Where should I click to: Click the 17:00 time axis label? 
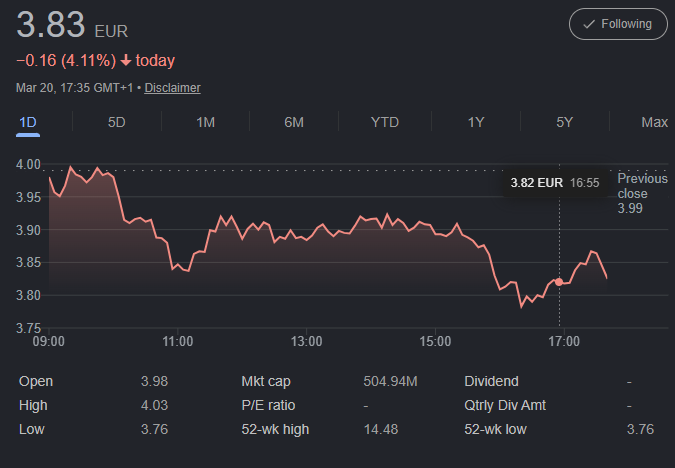(x=564, y=341)
